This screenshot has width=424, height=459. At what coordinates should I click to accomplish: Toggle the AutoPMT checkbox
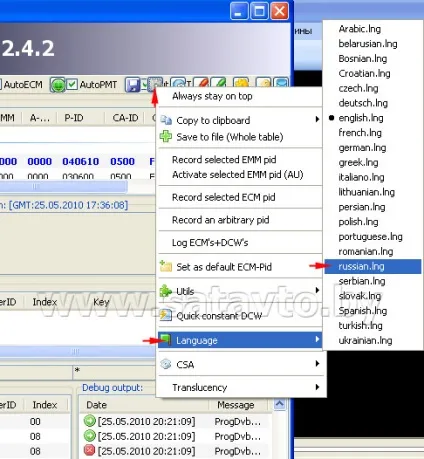tap(72, 84)
